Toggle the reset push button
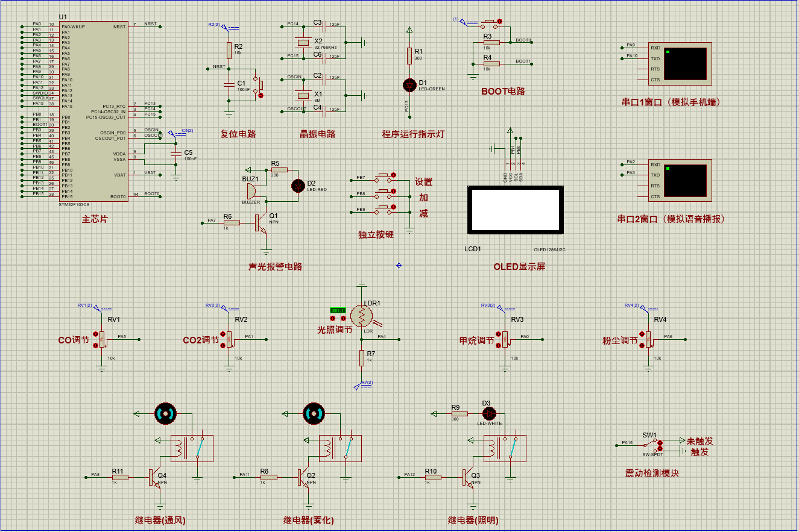 [x=257, y=87]
